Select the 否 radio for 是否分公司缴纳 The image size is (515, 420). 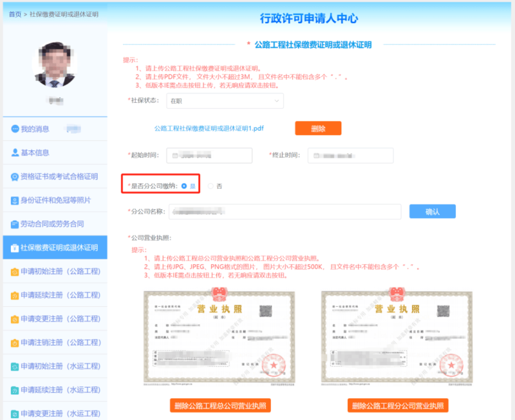click(214, 185)
